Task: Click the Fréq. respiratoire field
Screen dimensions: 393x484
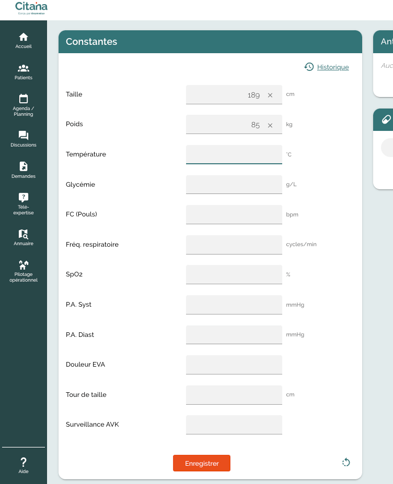Action: [x=234, y=244]
